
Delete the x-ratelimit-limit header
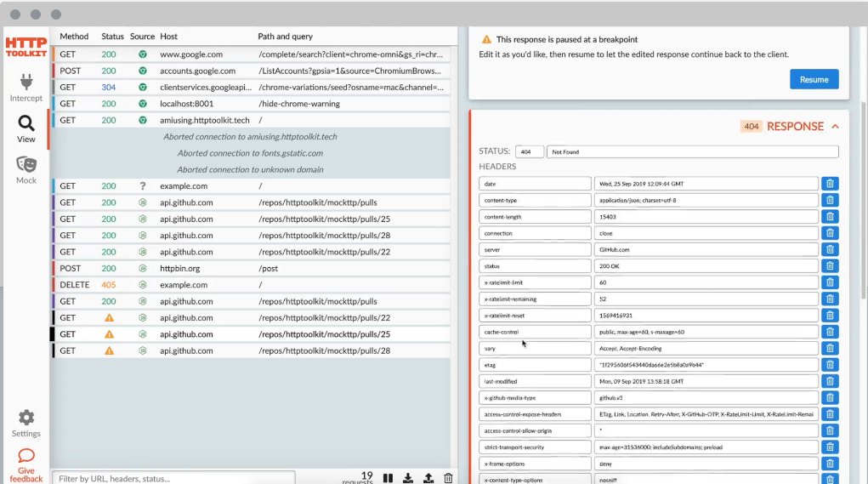(x=830, y=282)
